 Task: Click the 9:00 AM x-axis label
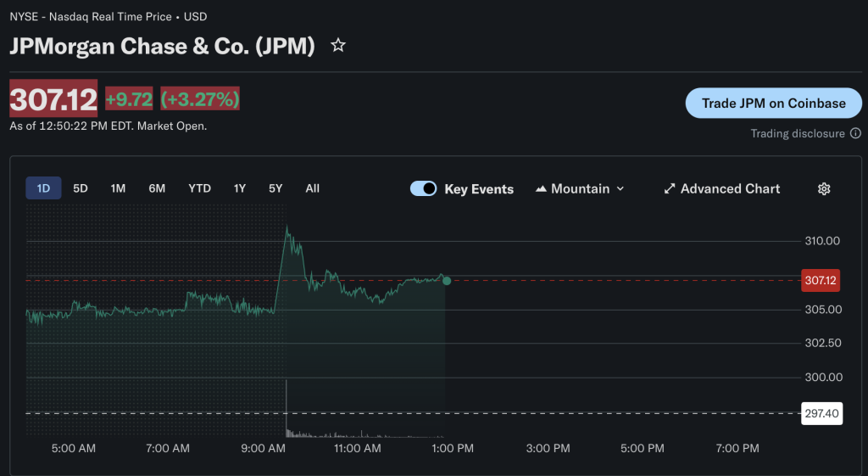tap(263, 448)
